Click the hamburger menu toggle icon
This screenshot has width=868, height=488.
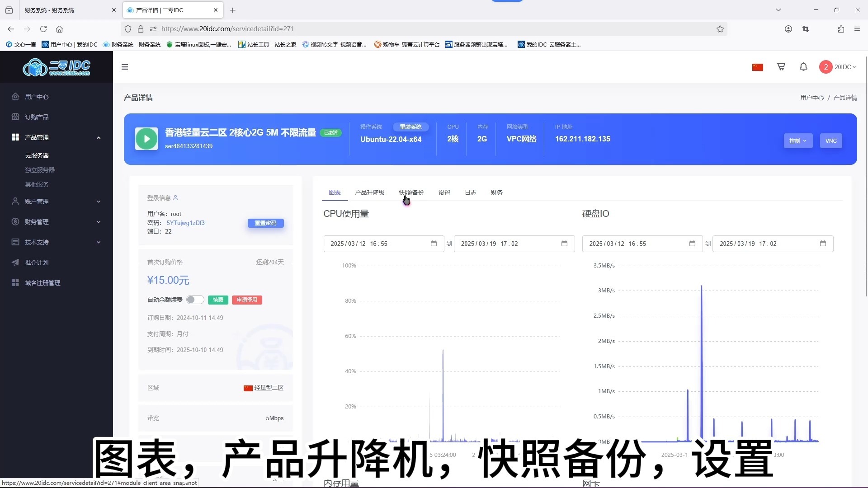click(125, 67)
